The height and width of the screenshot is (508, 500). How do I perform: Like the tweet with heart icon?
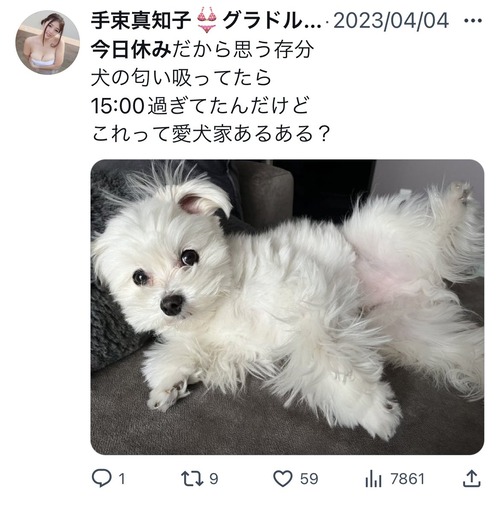pos(283,478)
